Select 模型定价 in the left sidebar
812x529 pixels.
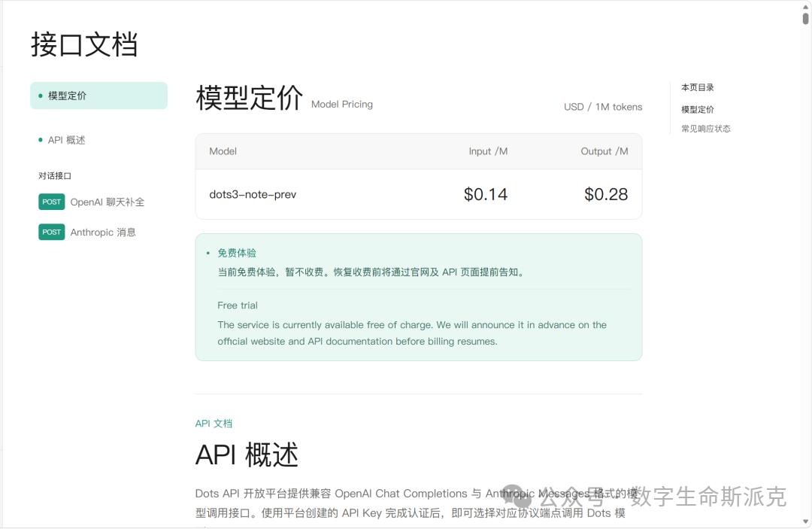[x=99, y=96]
